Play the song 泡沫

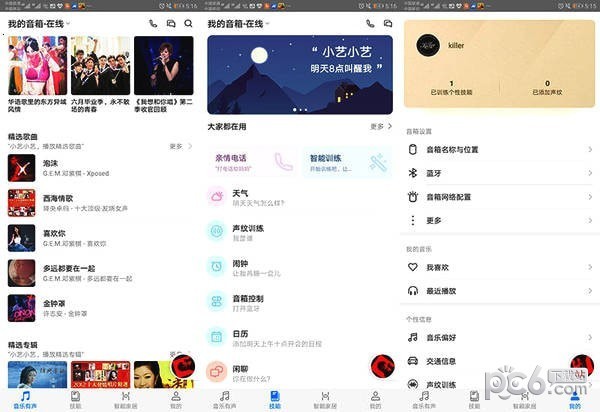tap(100, 168)
